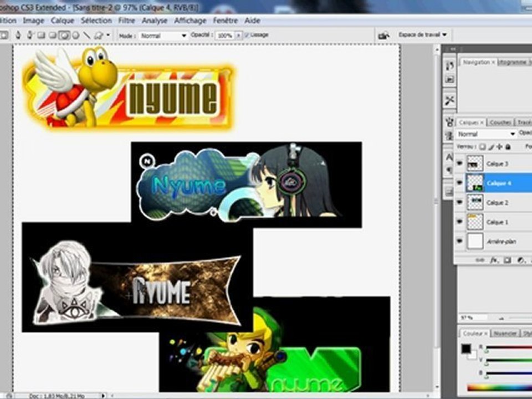Viewport: 532px width, 399px height.
Task: Click the navigator zoom out icon
Action: pos(502,318)
